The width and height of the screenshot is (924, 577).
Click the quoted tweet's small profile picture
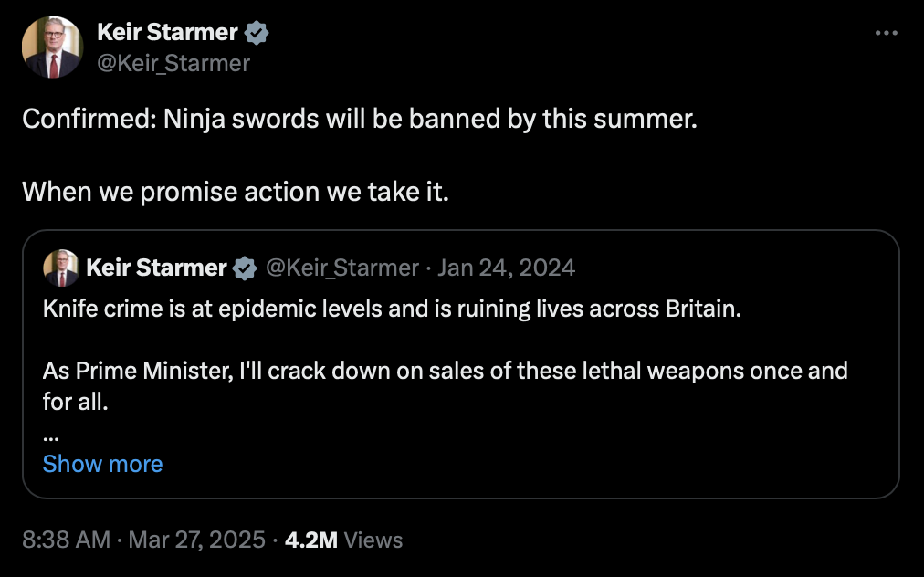point(58,268)
